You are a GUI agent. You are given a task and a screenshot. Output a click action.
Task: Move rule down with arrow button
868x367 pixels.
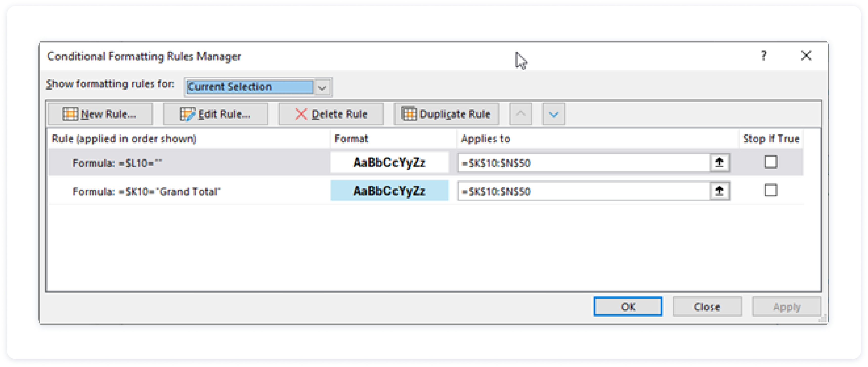coord(553,114)
